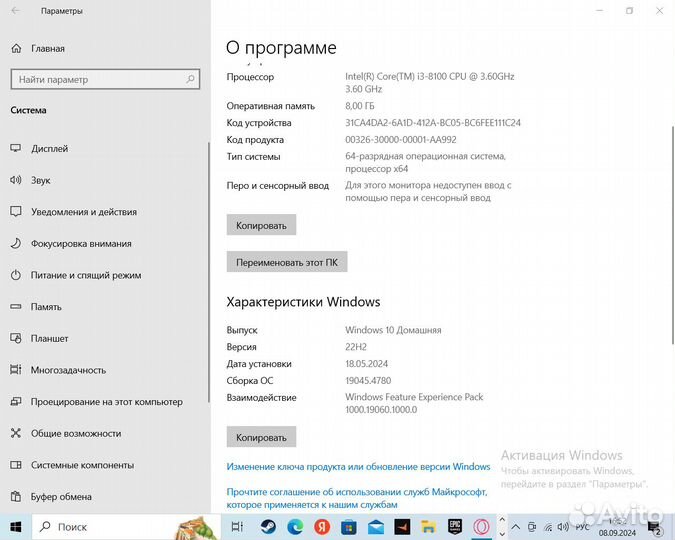Select the Код устройства value text
The image size is (675, 540).
pos(433,123)
